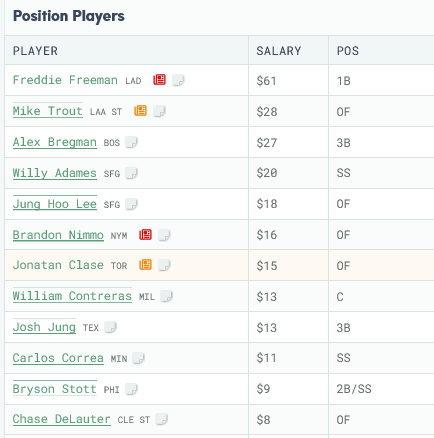Open Freddie Freeman's red news icon
Screen dimensions: 434x438
pyautogui.click(x=159, y=80)
